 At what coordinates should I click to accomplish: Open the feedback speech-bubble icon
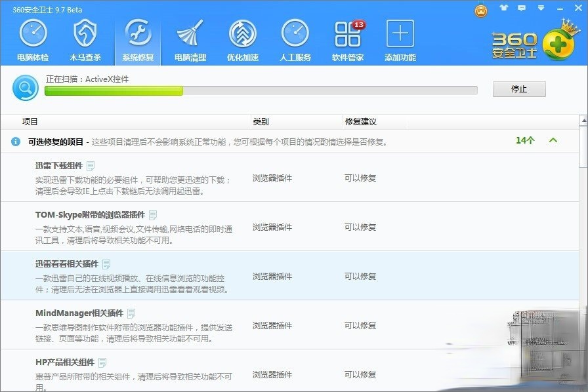pos(521,7)
